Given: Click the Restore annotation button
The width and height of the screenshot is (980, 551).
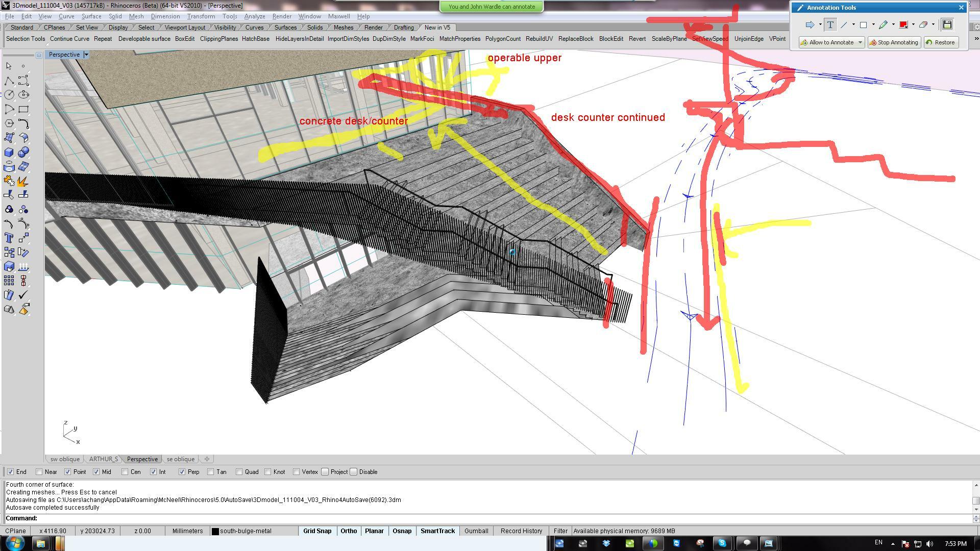Looking at the screenshot, I should pos(940,42).
